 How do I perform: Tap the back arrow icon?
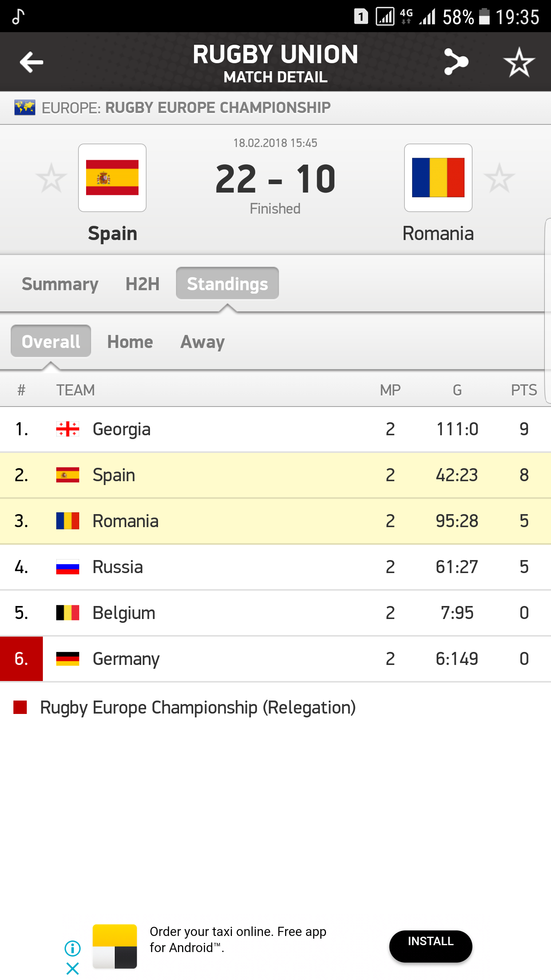31,62
